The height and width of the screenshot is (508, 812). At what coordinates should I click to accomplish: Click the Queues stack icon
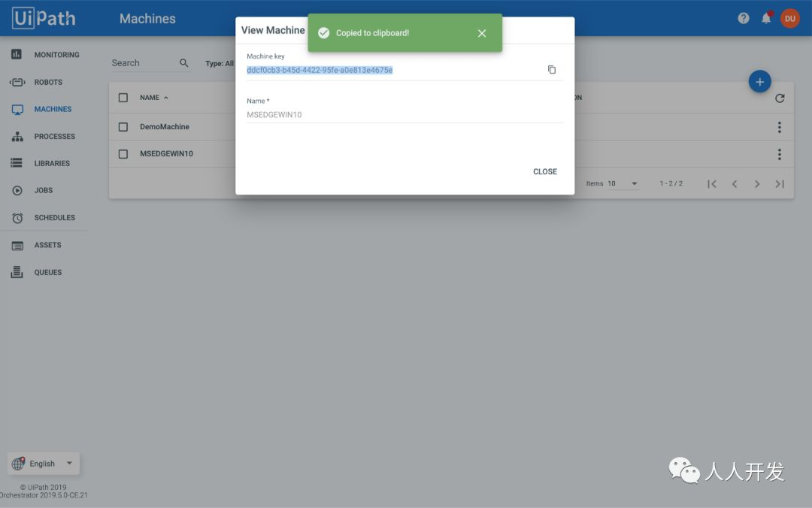coord(17,272)
